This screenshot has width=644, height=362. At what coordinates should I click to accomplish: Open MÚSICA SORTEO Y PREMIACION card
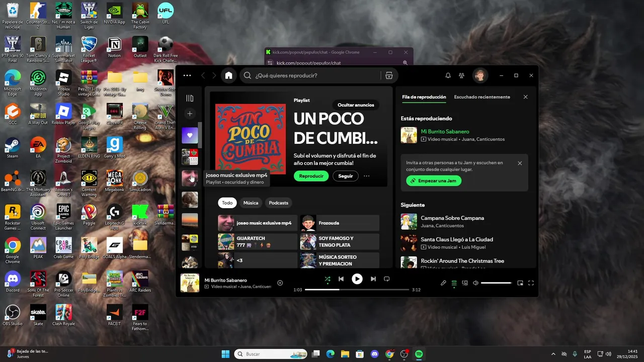pyautogui.click(x=340, y=260)
